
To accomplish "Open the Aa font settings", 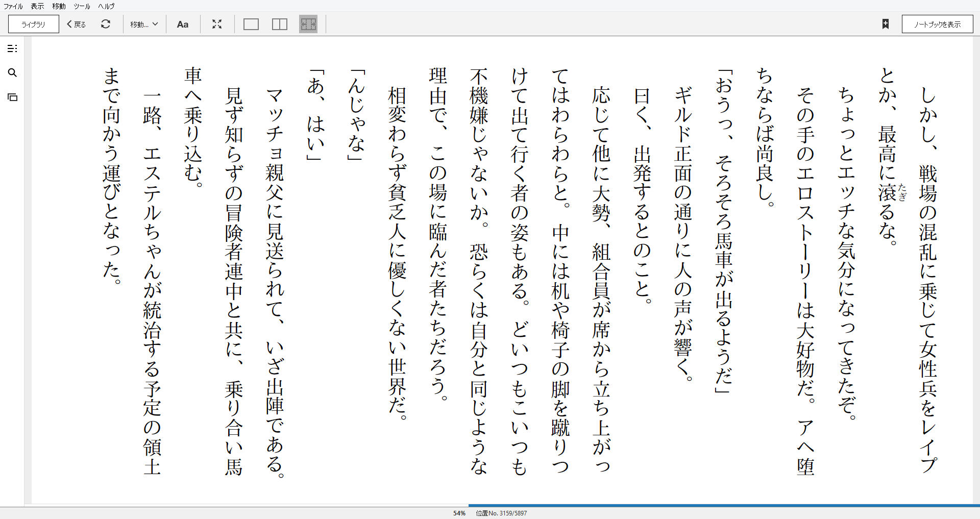I will click(x=182, y=24).
